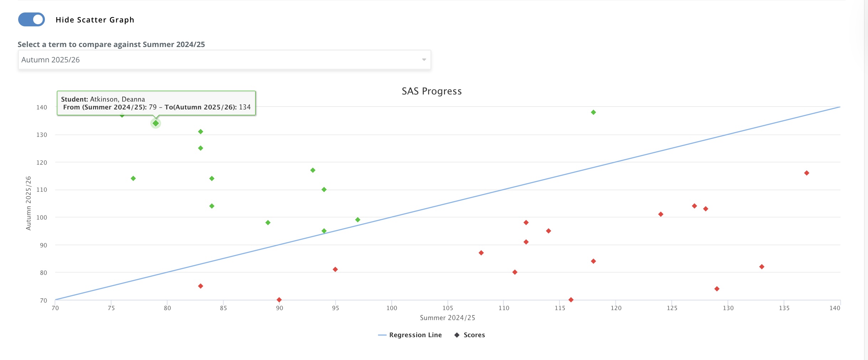Click the red point at Summer 116, Autumn 70

[571, 300]
